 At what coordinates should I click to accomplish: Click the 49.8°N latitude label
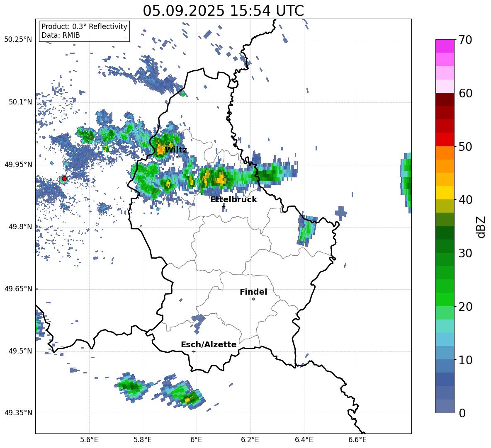20,227
